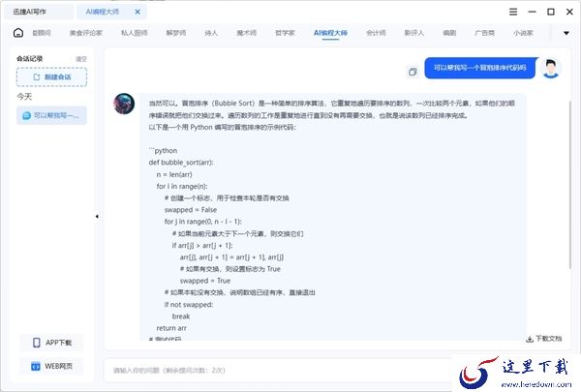Image resolution: width=581 pixels, height=392 pixels.
Task: Click the 'return arr' code line
Action: coord(171,328)
